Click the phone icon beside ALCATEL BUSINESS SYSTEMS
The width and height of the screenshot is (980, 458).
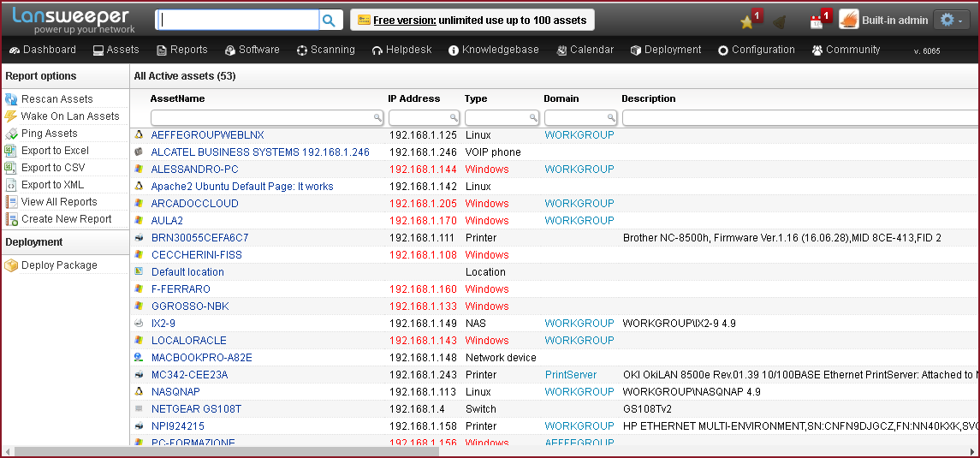139,152
